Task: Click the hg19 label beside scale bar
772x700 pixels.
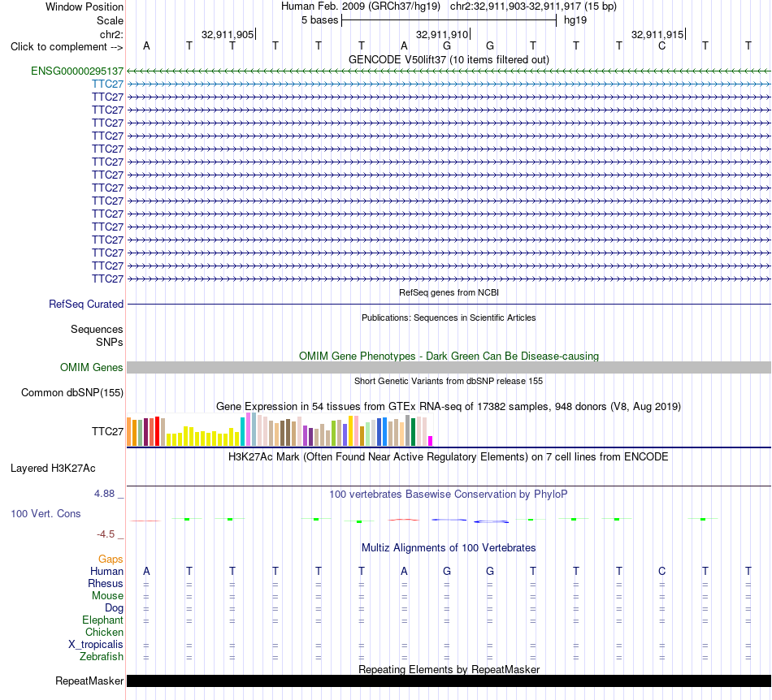Action: 575,20
